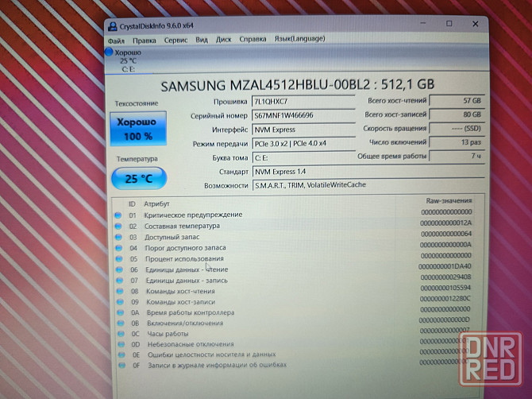Open the Язык(Language) menu

coord(299,39)
